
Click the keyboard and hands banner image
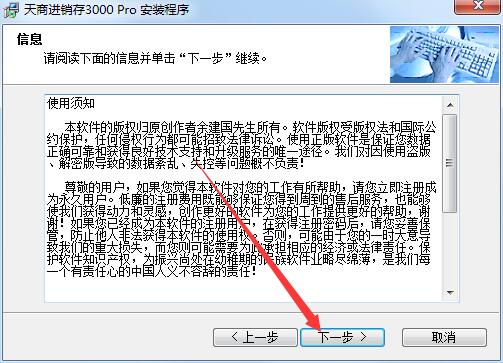444,54
